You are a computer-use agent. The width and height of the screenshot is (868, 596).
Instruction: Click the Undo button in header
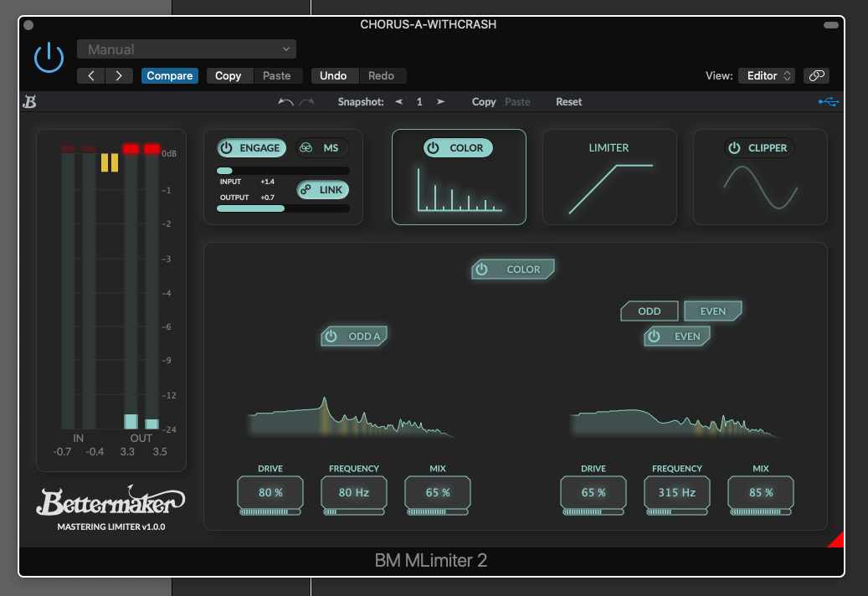333,76
